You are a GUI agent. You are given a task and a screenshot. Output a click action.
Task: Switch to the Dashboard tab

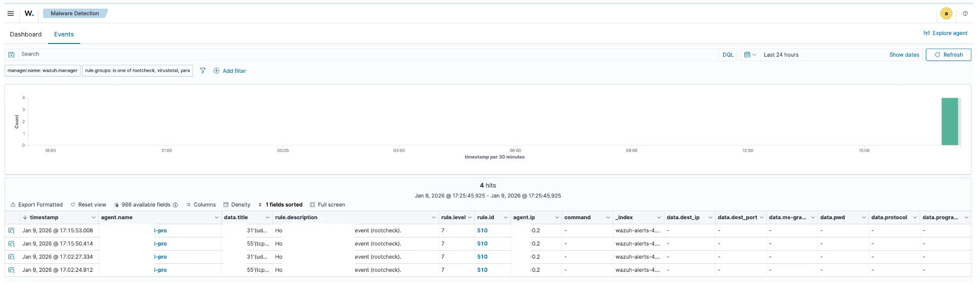click(26, 34)
